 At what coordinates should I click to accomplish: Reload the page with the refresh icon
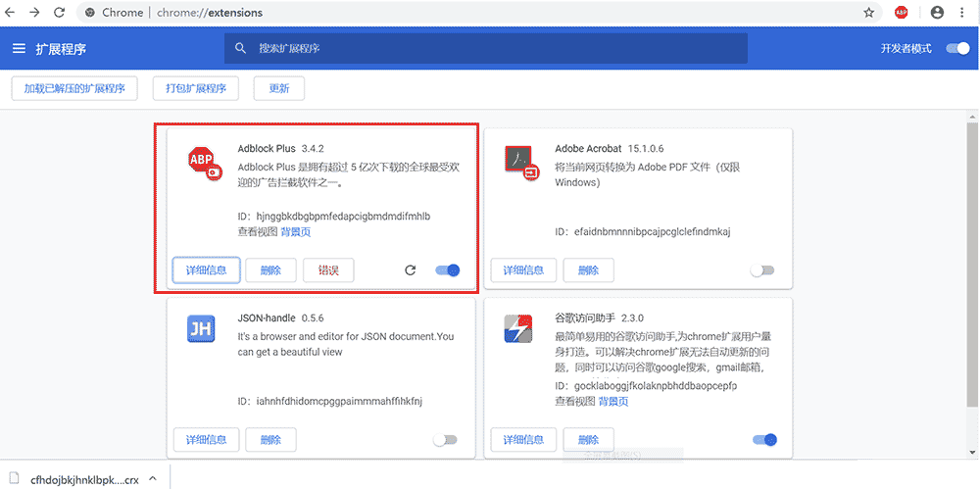(60, 13)
